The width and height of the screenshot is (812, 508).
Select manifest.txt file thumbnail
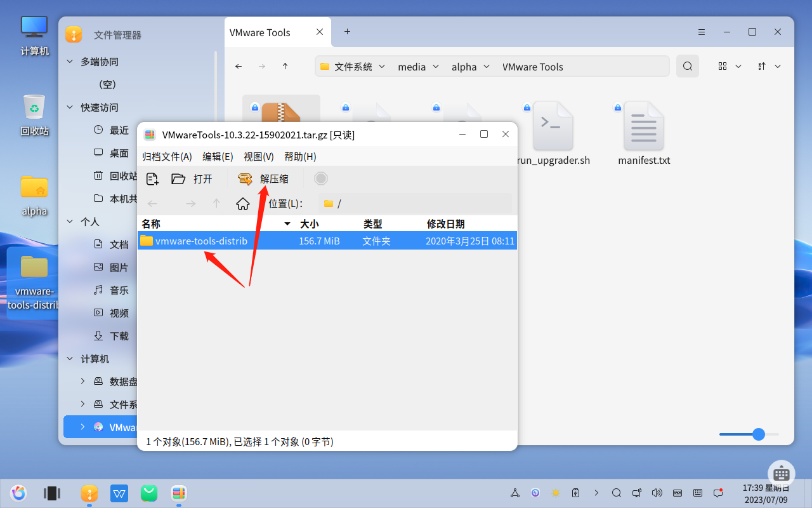click(644, 134)
